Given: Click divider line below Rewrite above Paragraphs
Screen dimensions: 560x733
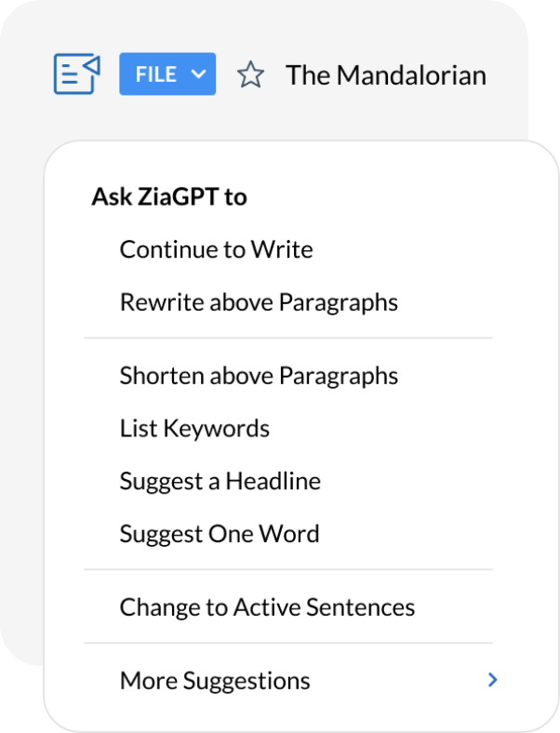Looking at the screenshot, I should [288, 339].
